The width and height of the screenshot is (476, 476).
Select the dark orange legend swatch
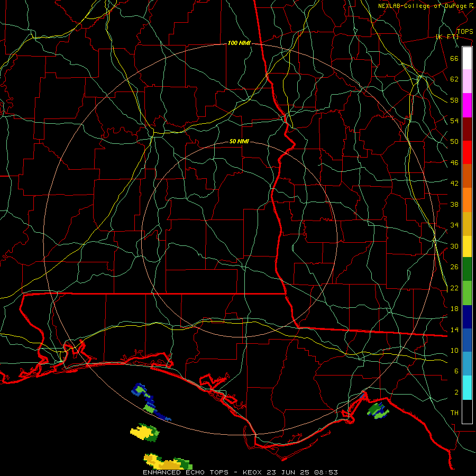tap(467, 176)
